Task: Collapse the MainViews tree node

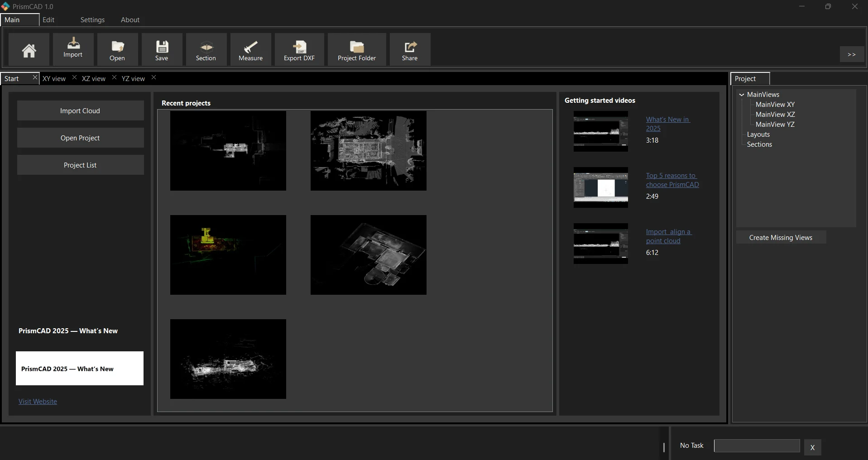Action: 742,95
